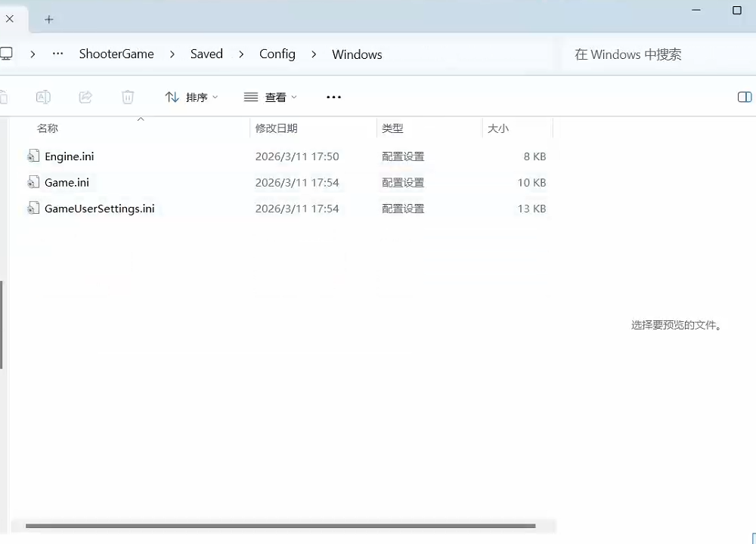The image size is (756, 544).
Task: Click the Delete trash can icon
Action: point(128,97)
